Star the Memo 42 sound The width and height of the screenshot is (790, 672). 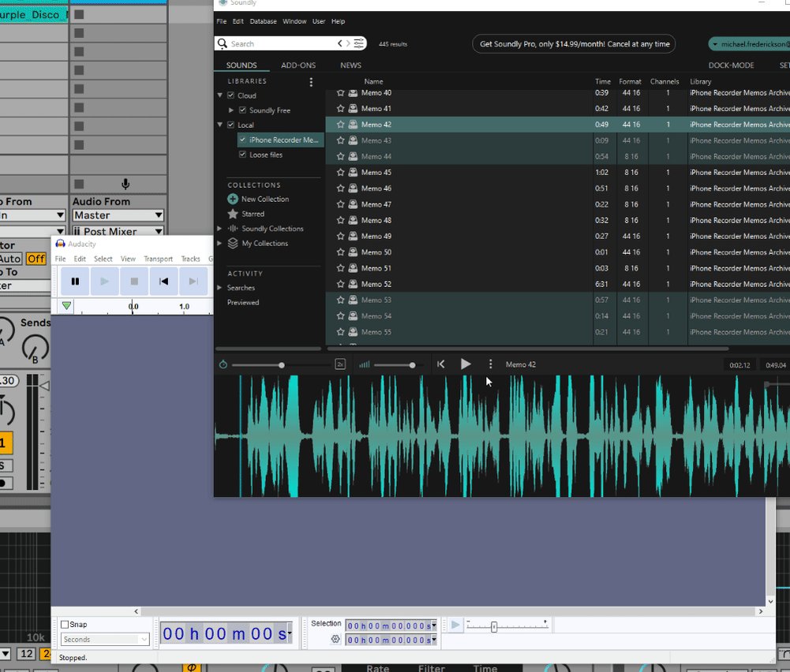click(341, 125)
